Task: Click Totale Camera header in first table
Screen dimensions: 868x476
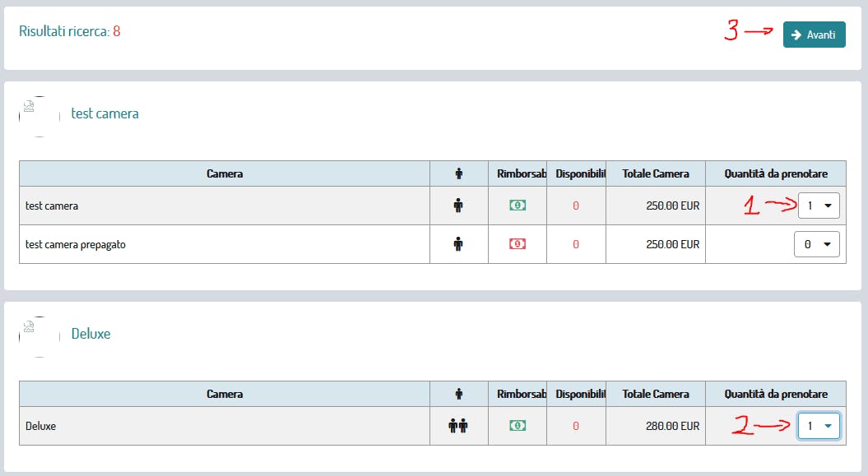Action: coord(656,173)
